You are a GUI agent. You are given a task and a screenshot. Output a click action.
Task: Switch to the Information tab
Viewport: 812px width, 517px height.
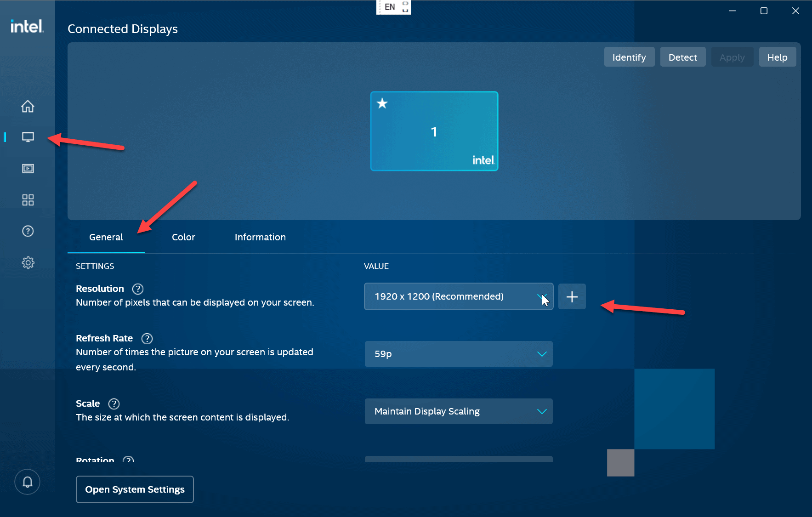click(x=260, y=237)
